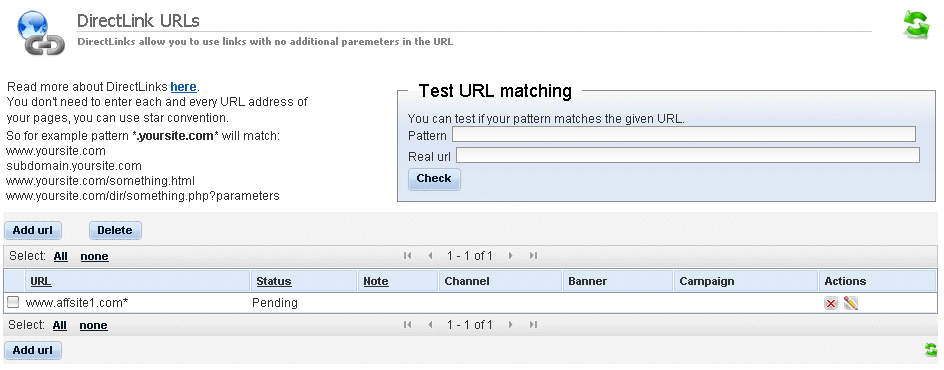The height and width of the screenshot is (370, 944).
Task: Click the www.affsite1.com* URL cell
Action: [77, 303]
